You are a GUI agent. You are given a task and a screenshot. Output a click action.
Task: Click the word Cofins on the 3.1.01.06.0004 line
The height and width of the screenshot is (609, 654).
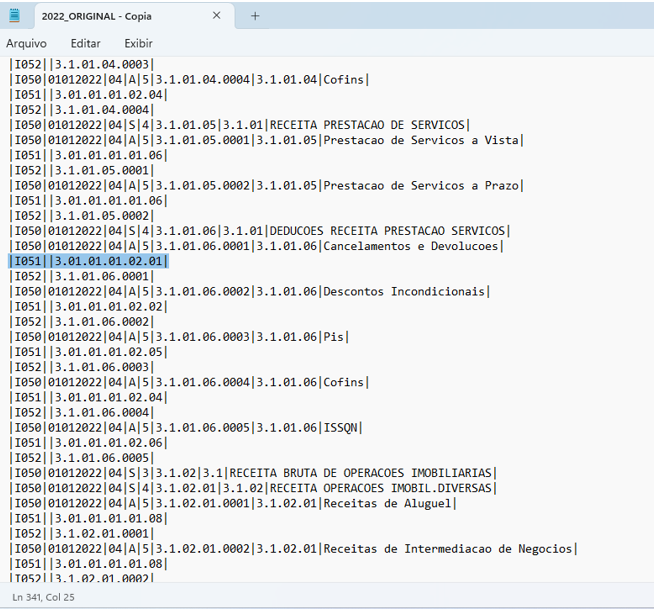point(344,382)
